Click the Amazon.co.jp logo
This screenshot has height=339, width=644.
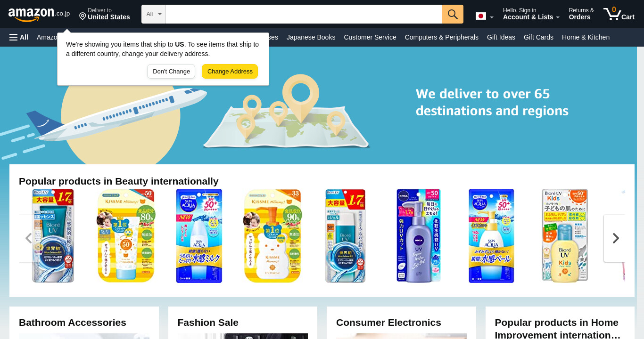[39, 15]
